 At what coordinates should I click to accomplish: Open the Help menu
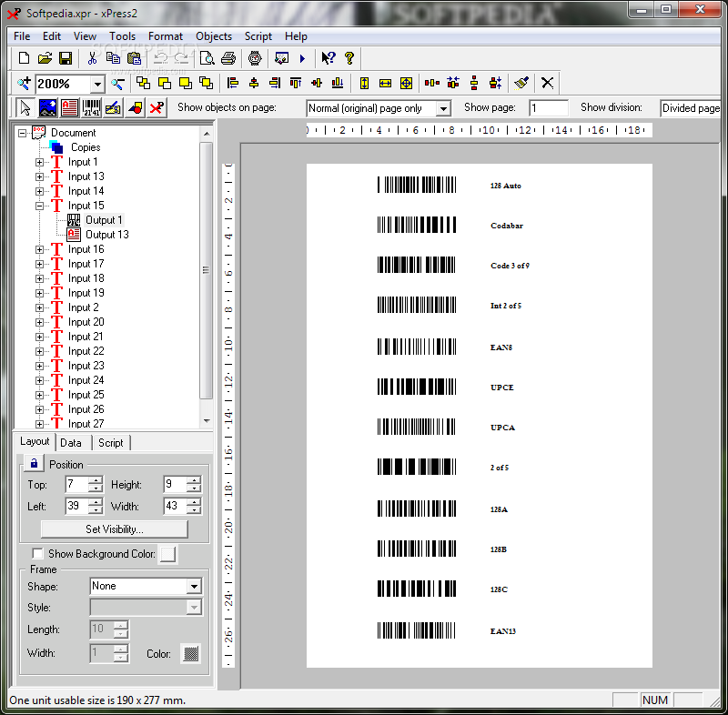296,36
